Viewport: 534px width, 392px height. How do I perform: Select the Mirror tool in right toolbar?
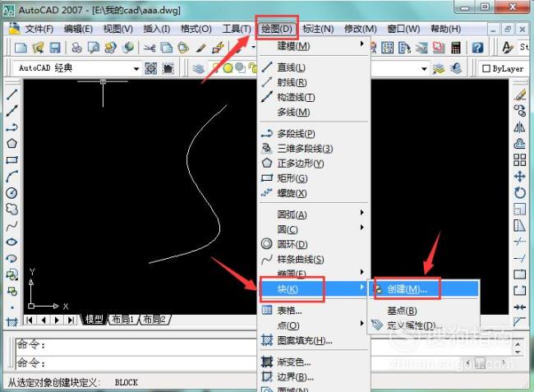(x=520, y=127)
